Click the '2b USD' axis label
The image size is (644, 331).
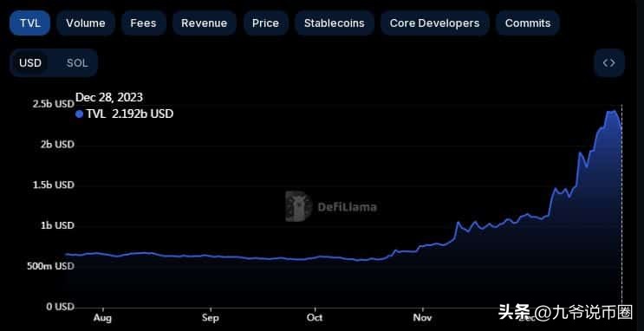[58, 144]
